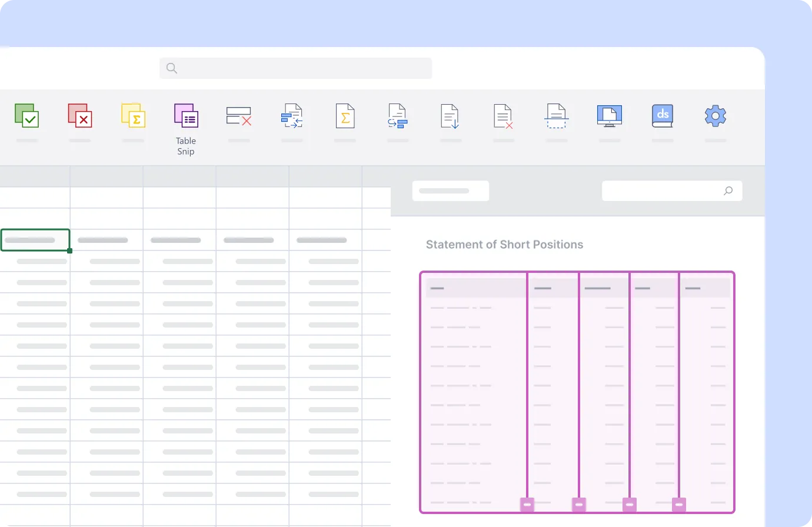Open the gray filter pill in right panel
The height and width of the screenshot is (527, 812).
pos(451,191)
